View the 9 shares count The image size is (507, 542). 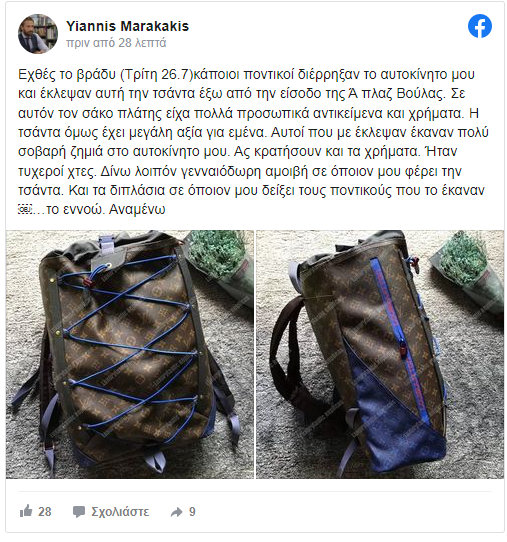[x=192, y=512]
